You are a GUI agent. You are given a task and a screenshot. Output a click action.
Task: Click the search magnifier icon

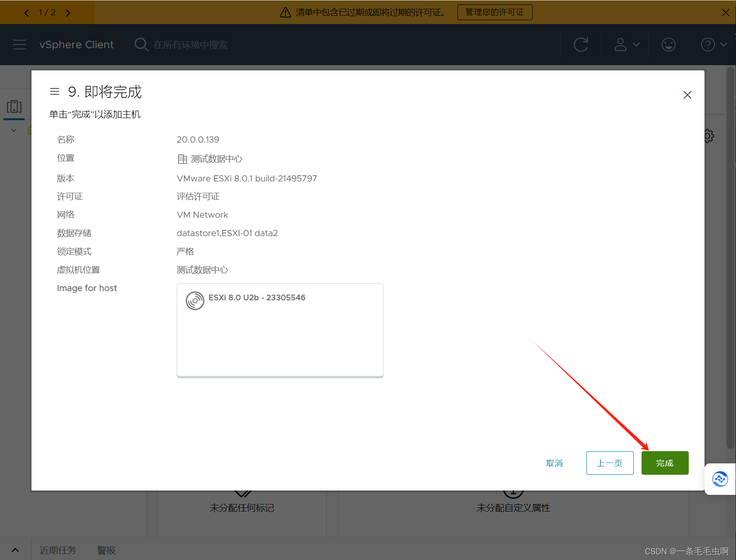[141, 45]
